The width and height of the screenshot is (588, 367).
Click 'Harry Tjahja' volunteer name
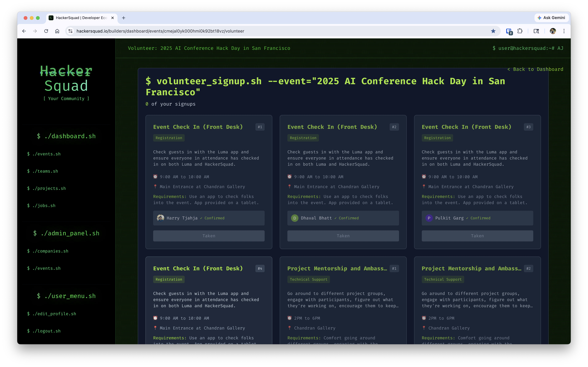coord(182,218)
